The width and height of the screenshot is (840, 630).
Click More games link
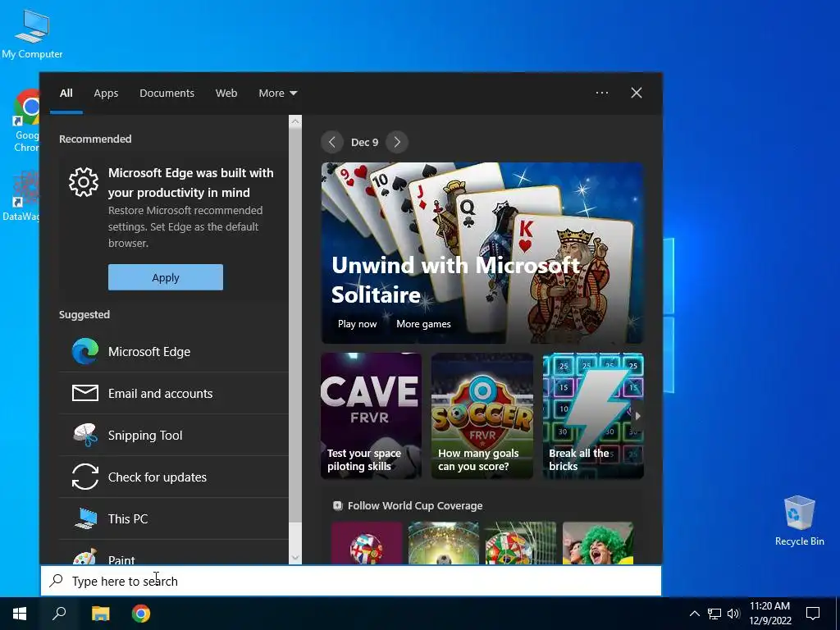point(423,323)
